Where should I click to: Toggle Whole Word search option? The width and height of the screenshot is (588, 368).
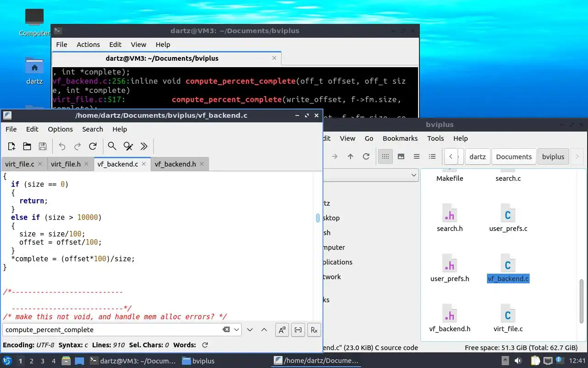[x=298, y=330]
